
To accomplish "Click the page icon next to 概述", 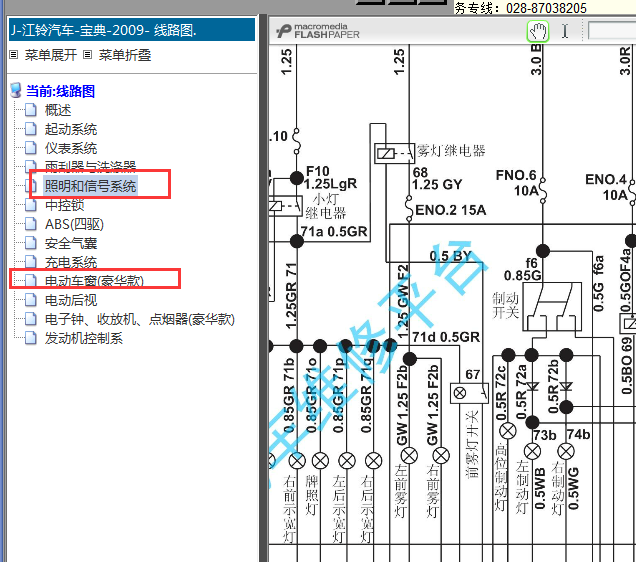I will (x=31, y=110).
